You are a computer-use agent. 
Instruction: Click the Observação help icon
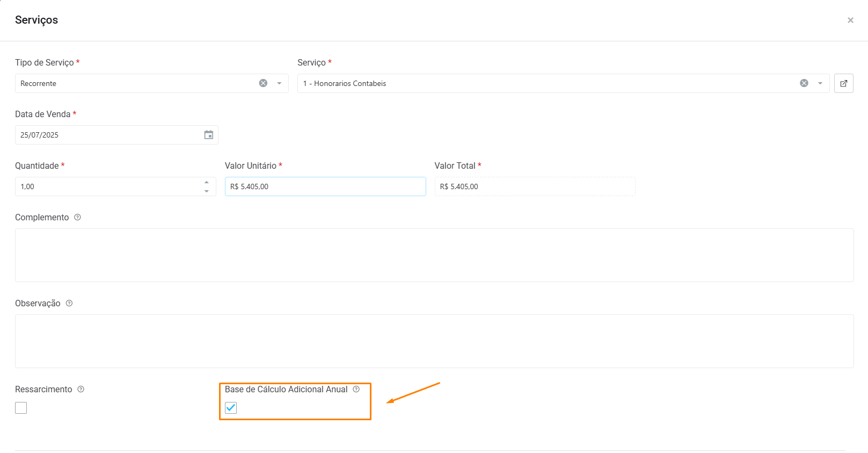[x=69, y=304]
